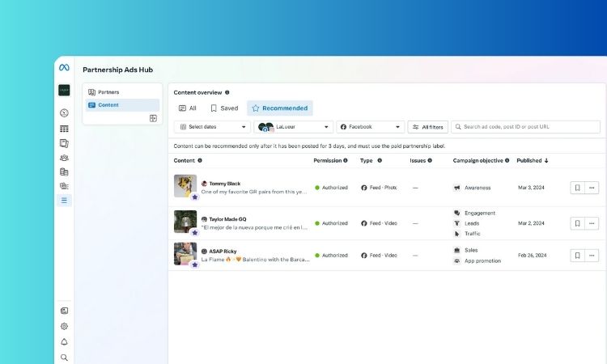Viewport: 607px width, 364px height.
Task: Bookmark the ASAP Ricky post
Action: pos(577,256)
